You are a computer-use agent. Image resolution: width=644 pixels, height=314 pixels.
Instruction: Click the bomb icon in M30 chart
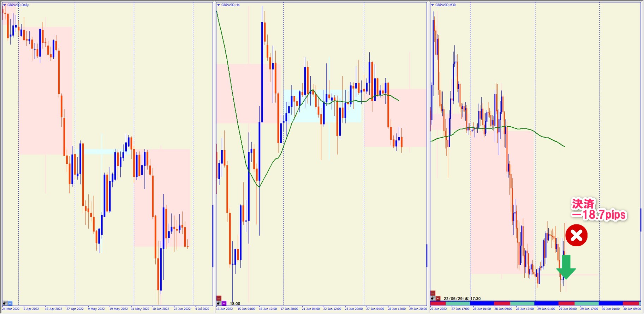pyautogui.click(x=433, y=298)
